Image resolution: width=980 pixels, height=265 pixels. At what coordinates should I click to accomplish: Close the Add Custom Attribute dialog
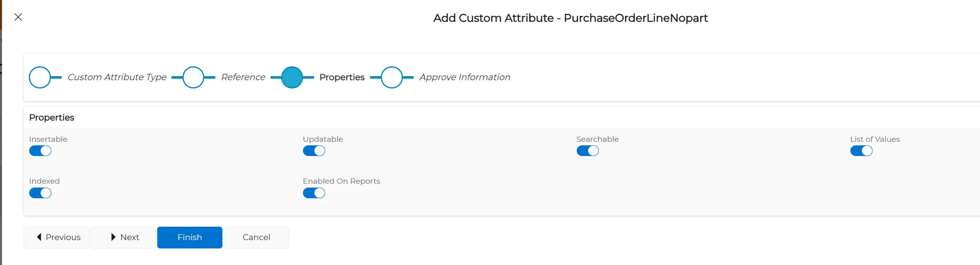coord(18,17)
